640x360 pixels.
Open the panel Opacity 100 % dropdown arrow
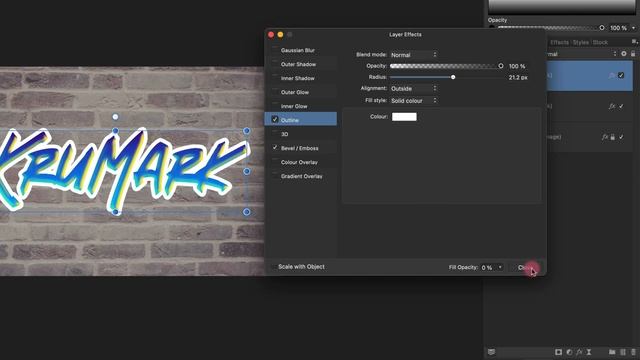click(633, 28)
